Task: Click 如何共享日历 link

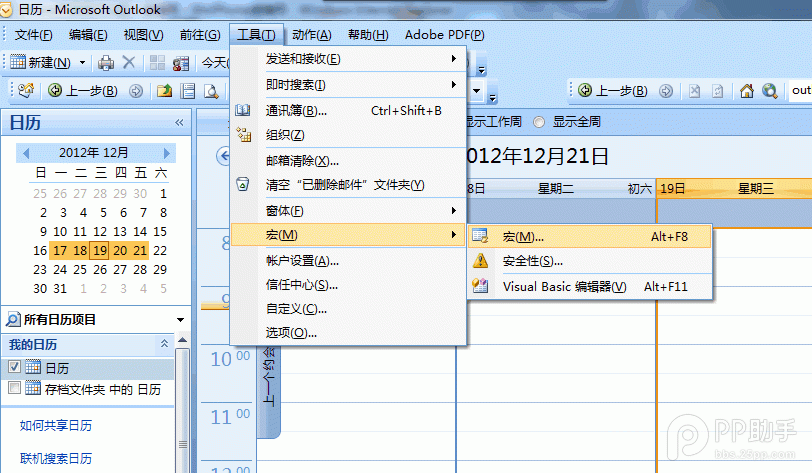Action: (56, 425)
